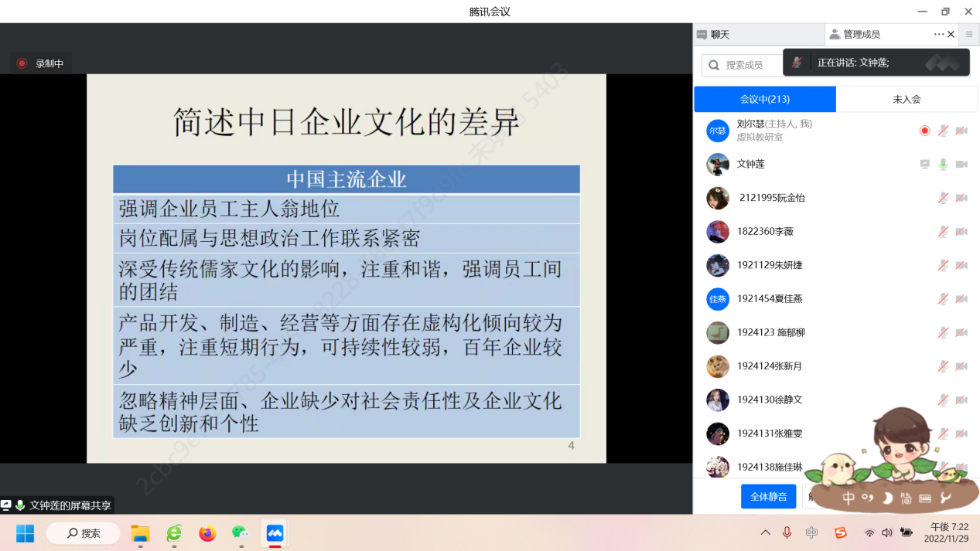
Task: Expand the hidden system tray icons
Action: pyautogui.click(x=766, y=532)
